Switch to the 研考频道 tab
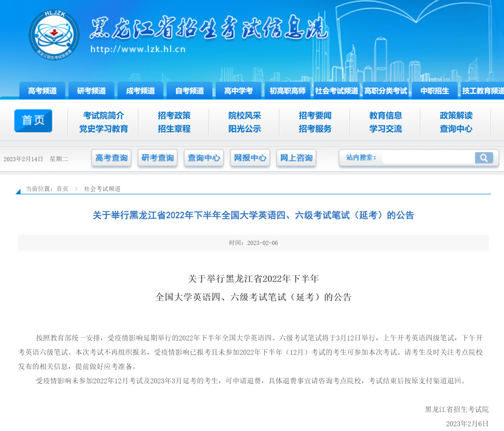504x431 pixels. (91, 91)
